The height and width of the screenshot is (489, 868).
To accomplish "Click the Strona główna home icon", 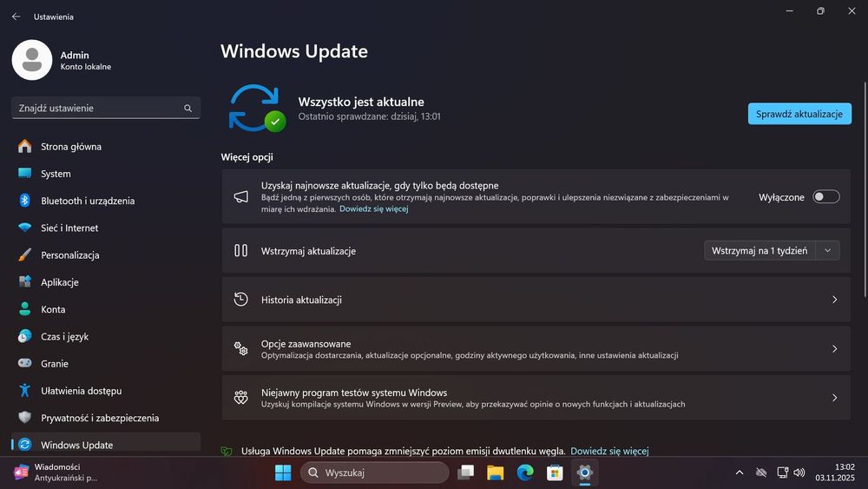I will [x=24, y=146].
